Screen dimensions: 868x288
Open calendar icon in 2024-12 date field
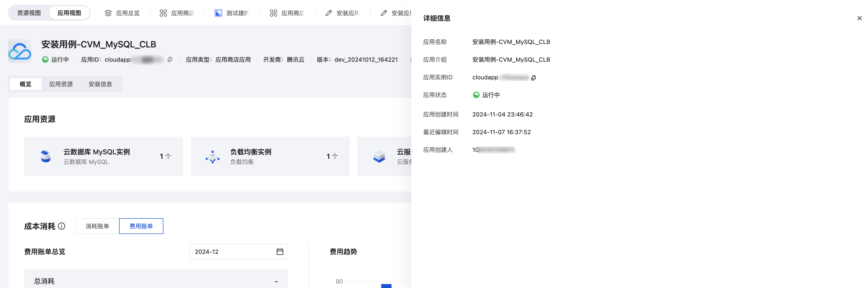[x=280, y=252]
